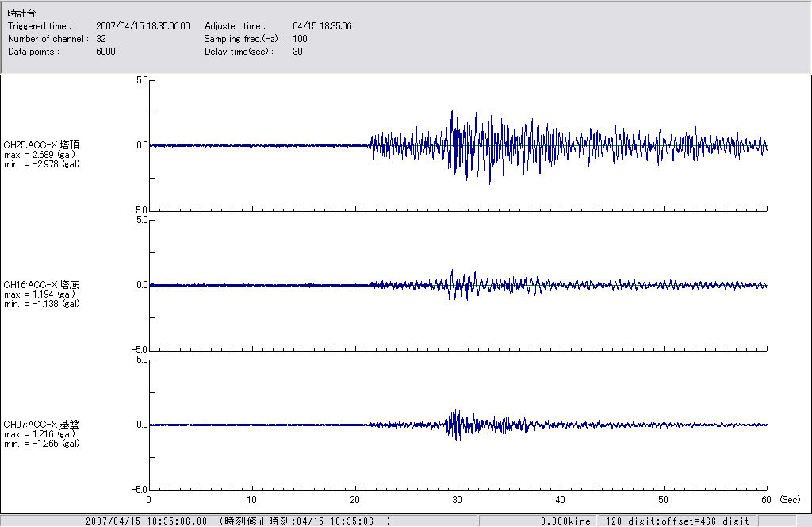This screenshot has width=812, height=527.
Task: Click the (Sec) unit label on time axis
Action: tap(789, 500)
